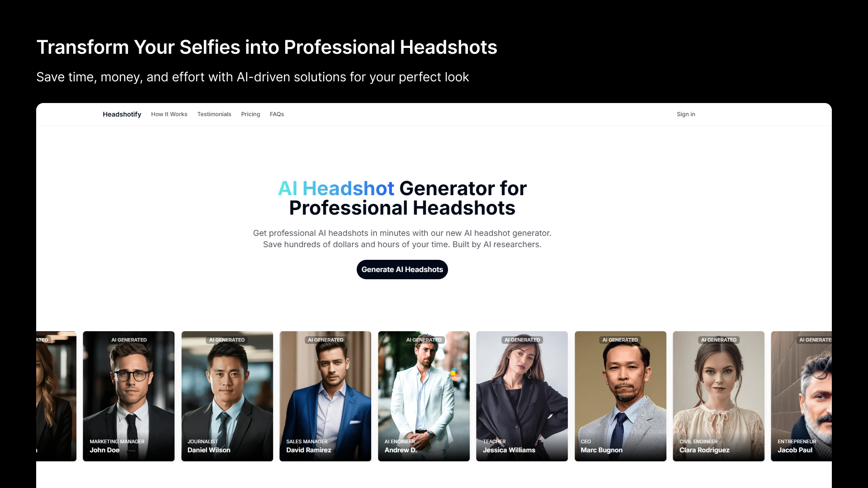Click AI GENERATED badge on John Doe card
This screenshot has width=868, height=488.
[129, 340]
